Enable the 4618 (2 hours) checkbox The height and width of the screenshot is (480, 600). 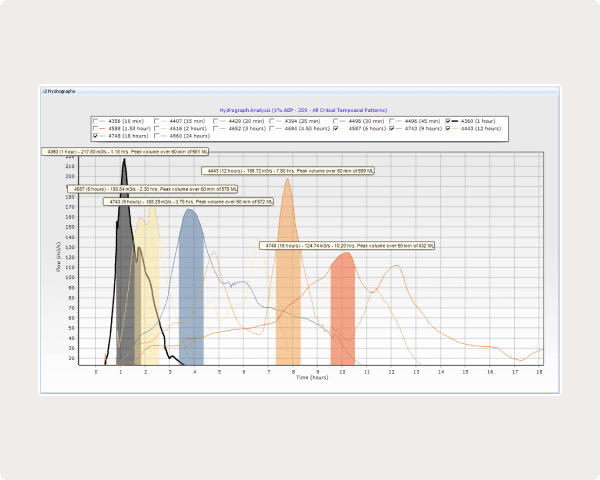(x=156, y=128)
